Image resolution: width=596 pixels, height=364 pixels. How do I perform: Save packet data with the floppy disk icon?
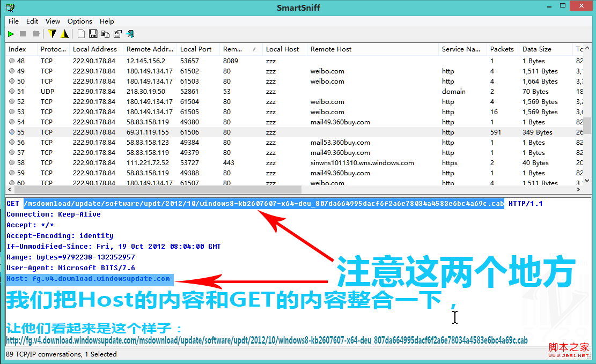pos(93,34)
